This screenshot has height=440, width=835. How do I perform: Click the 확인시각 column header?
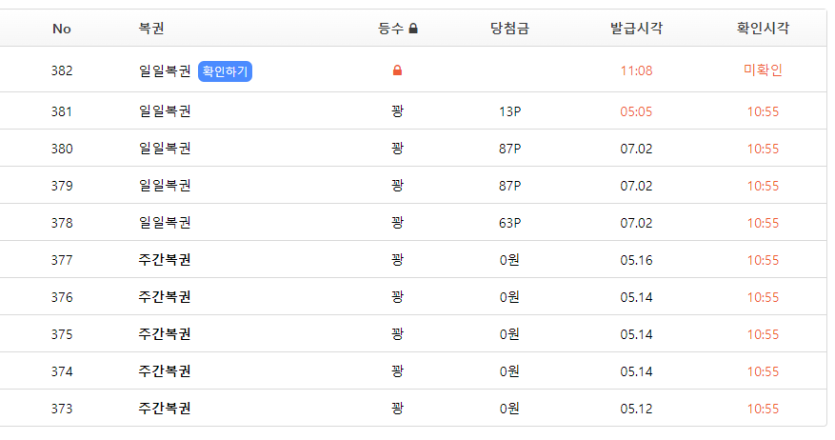[763, 28]
